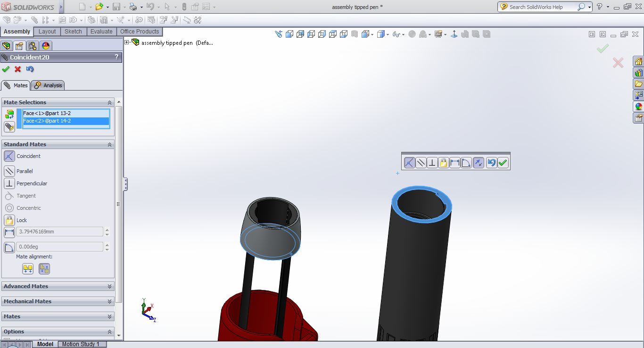Toggle Anti-Aligned mate alignment button

(44, 269)
